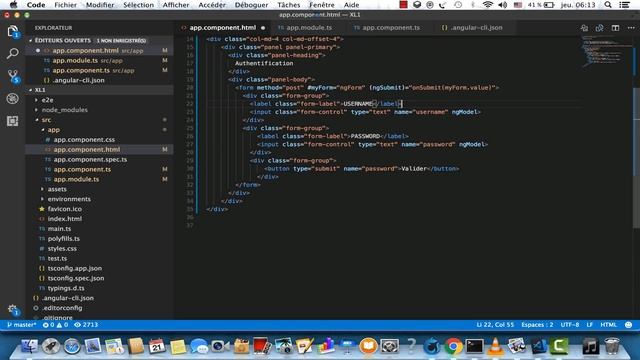Open the Trash in the Dock

[612, 346]
